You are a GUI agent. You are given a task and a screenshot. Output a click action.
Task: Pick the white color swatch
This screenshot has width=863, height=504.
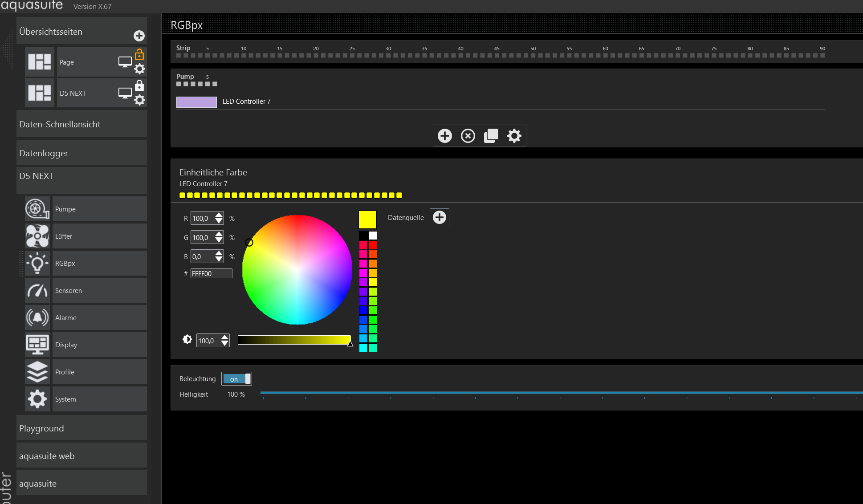click(x=373, y=236)
